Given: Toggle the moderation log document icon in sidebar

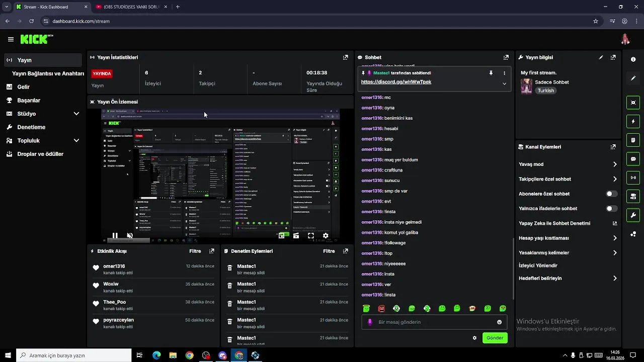Looking at the screenshot, I should 633,140.
